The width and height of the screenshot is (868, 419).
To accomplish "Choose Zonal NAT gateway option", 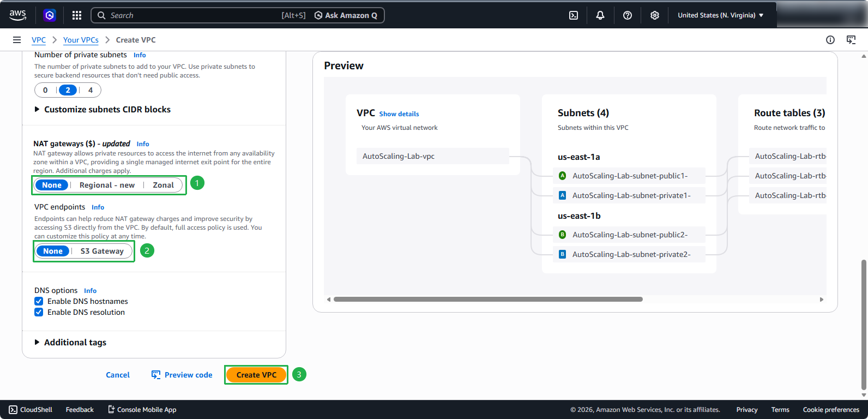I will (163, 185).
